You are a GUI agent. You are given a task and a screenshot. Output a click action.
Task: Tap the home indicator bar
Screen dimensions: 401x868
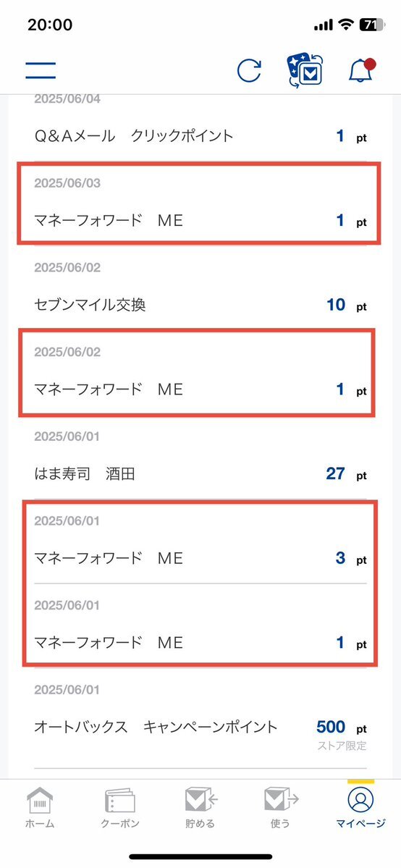tap(200, 856)
